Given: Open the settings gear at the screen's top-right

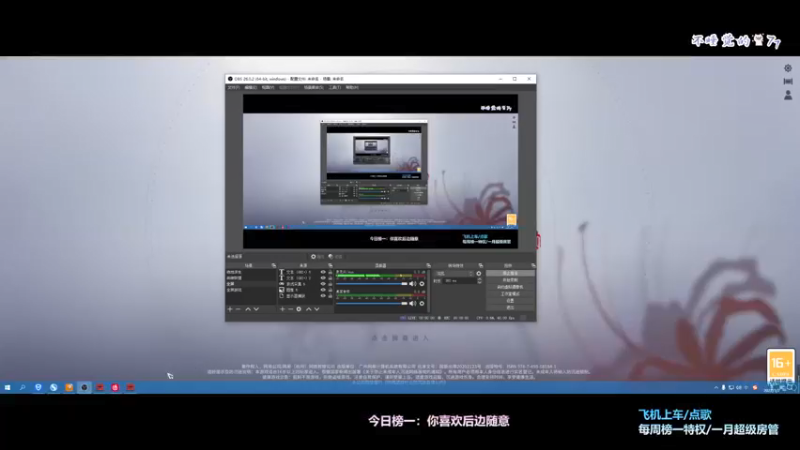Looking at the screenshot, I should pyautogui.click(x=788, y=68).
